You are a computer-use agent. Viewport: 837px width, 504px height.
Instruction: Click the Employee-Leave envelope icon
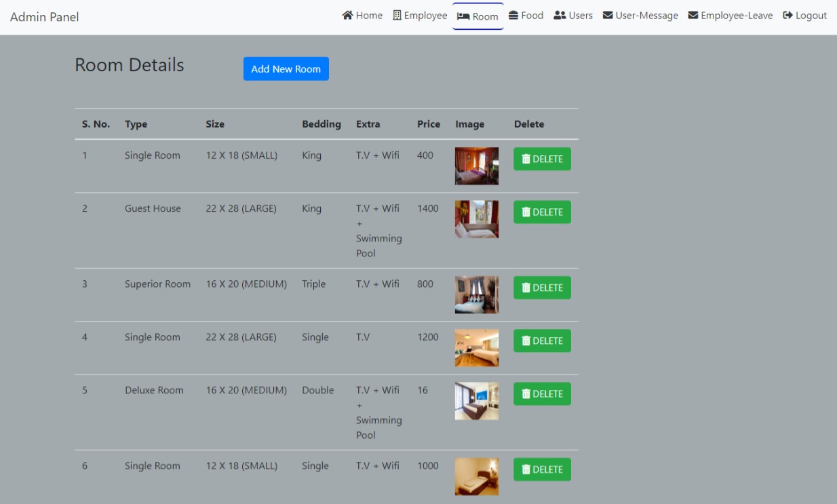[x=693, y=15]
